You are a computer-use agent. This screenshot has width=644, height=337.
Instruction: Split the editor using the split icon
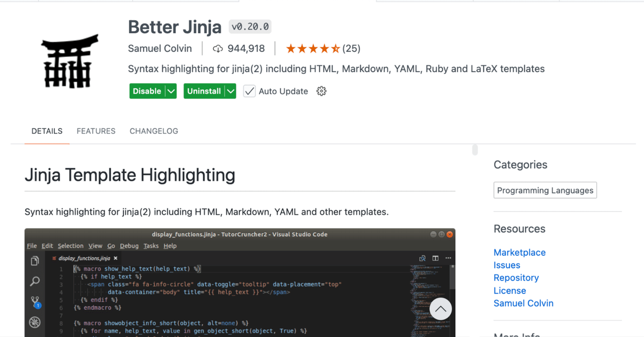[435, 257]
